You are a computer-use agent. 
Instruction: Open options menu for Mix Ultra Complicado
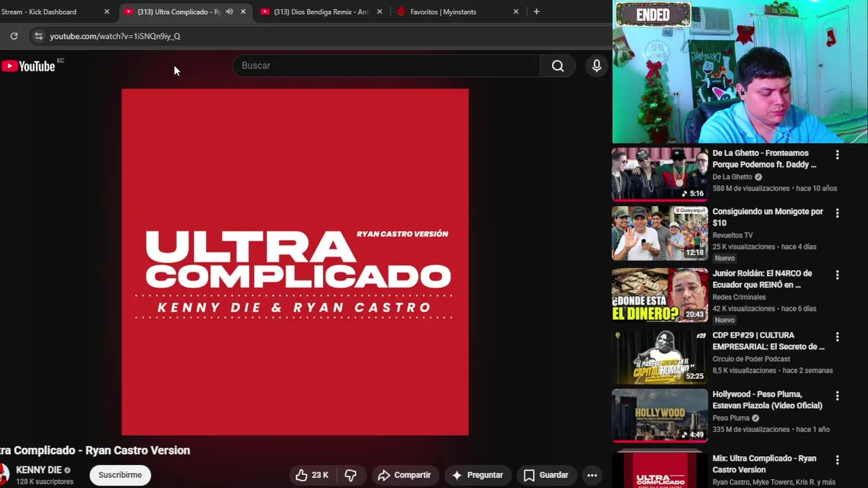tap(837, 460)
